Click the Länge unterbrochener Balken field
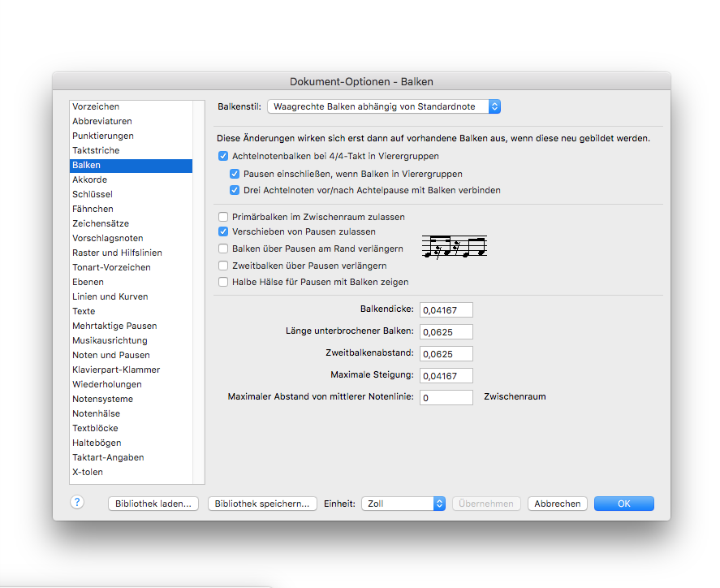The image size is (720, 588). tap(446, 332)
